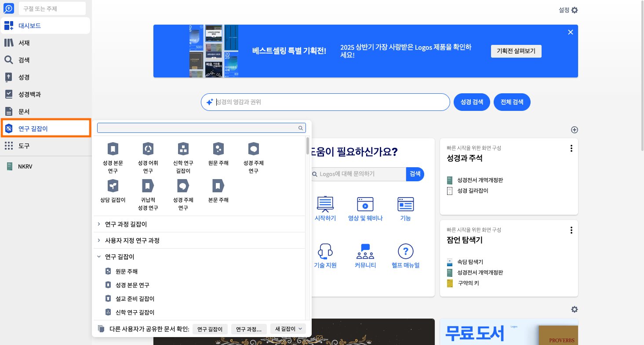This screenshot has height=345, width=644.
Task: Focus the 성경의 영감과 권위 search box
Action: [326, 102]
